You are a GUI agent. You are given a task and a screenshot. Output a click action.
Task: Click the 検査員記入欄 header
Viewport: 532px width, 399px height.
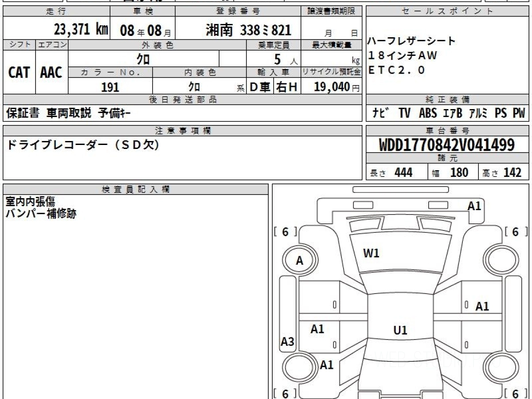pos(136,189)
